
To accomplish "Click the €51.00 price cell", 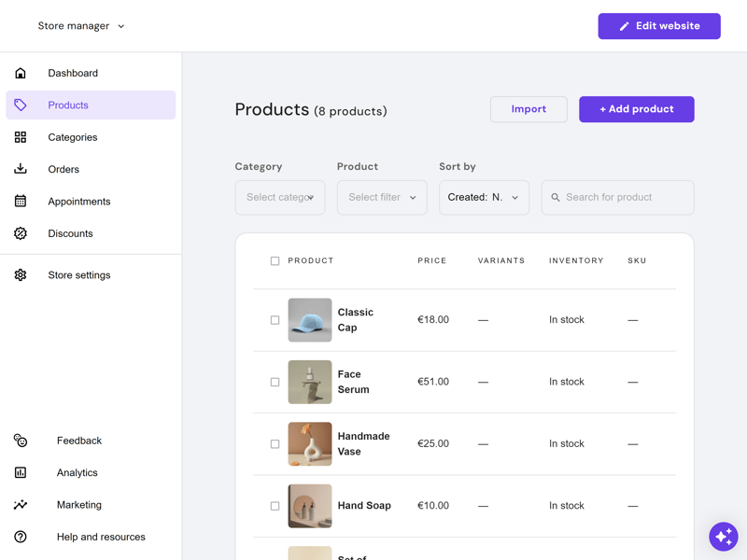I will (x=433, y=382).
